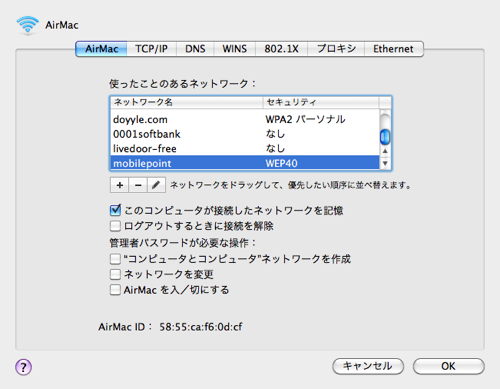Select the doyyle.com network row
The image size is (500, 389).
pos(245,119)
